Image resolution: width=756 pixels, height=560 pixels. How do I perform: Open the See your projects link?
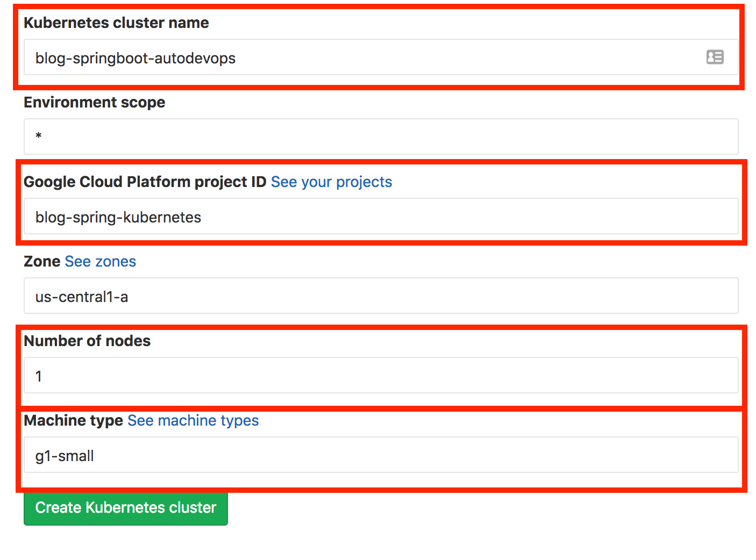tap(331, 182)
